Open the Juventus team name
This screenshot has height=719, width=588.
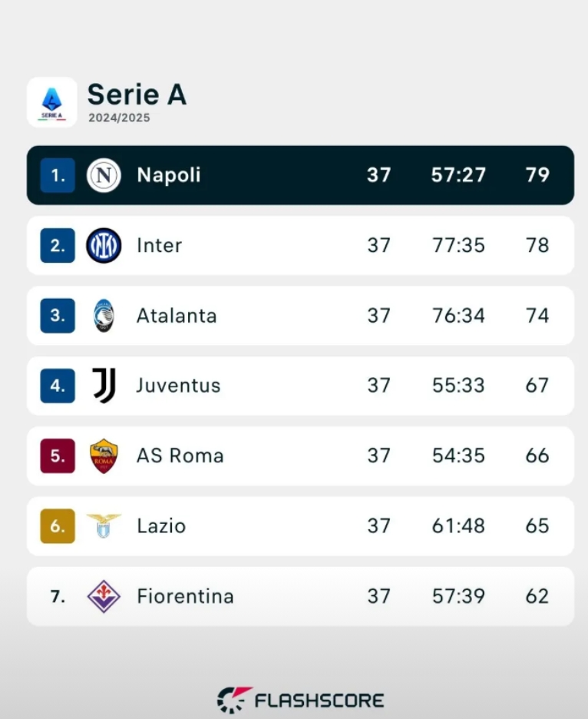(178, 385)
